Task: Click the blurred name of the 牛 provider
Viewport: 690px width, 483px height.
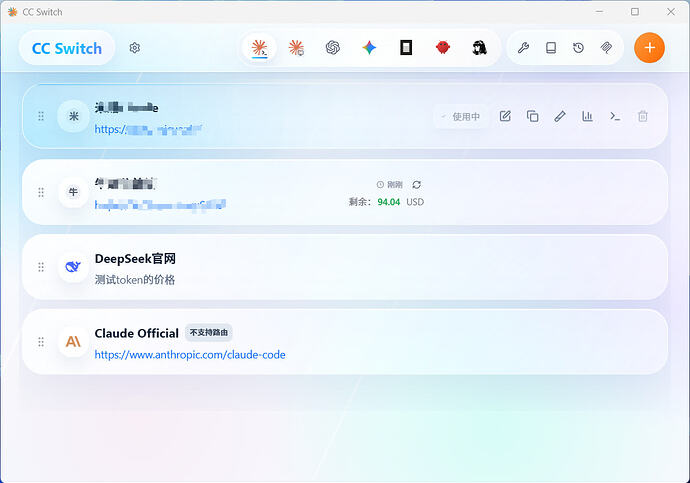Action: (125, 183)
